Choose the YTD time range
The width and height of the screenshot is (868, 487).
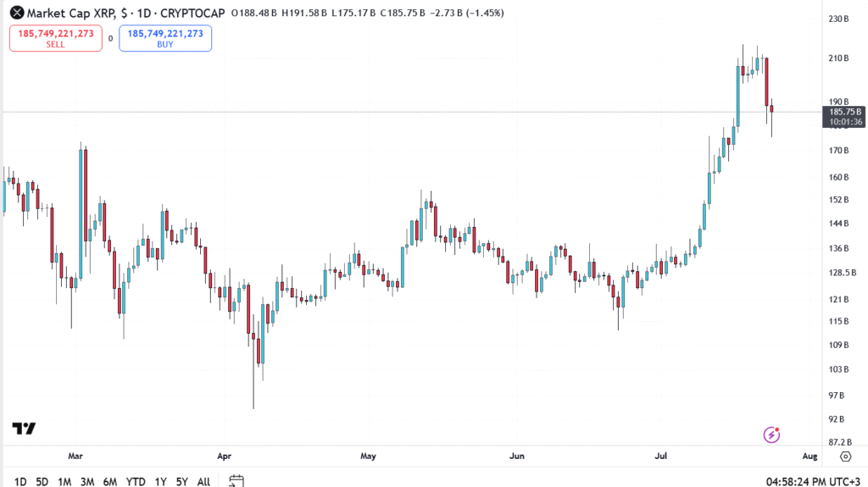(x=136, y=482)
